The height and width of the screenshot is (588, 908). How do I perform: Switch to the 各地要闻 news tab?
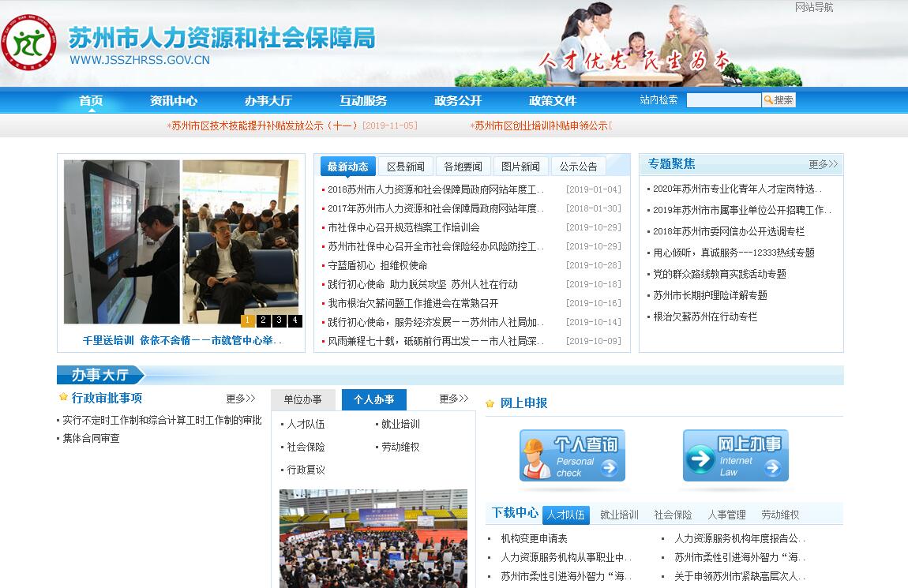[463, 167]
